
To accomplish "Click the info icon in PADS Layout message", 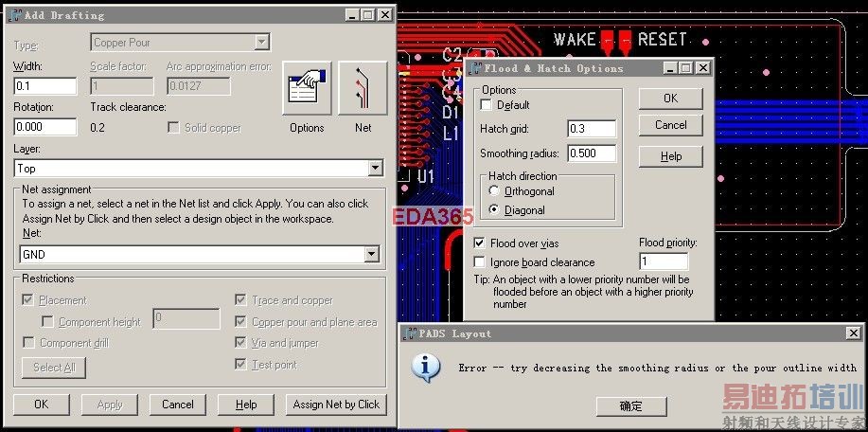I will pyautogui.click(x=426, y=368).
